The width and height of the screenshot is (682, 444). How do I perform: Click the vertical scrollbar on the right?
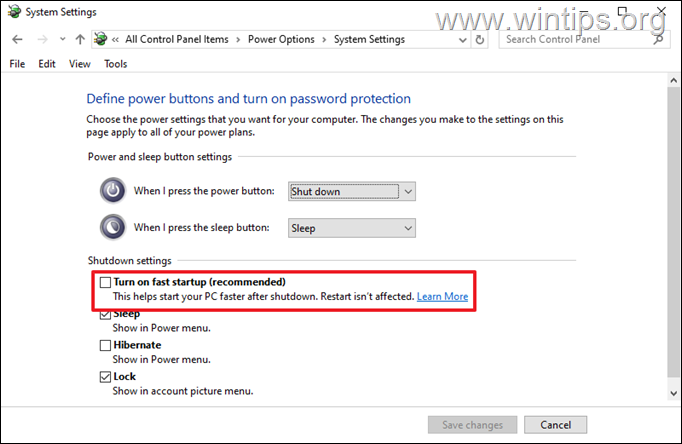click(x=671, y=240)
